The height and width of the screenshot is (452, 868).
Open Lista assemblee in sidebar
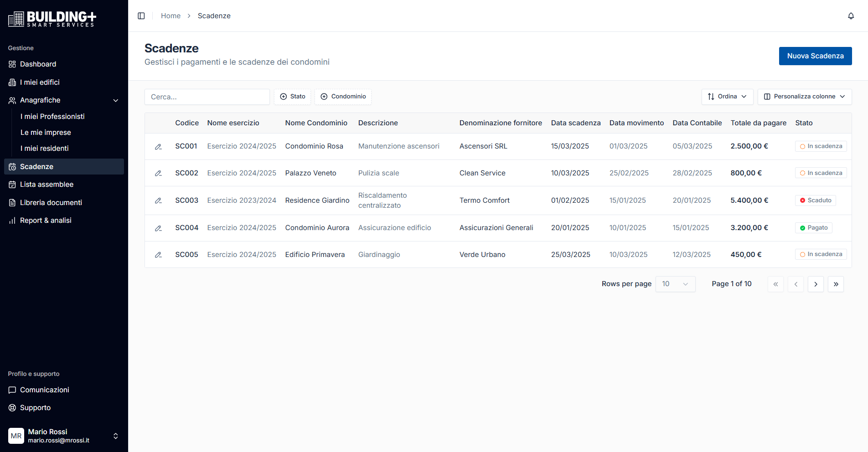point(46,185)
